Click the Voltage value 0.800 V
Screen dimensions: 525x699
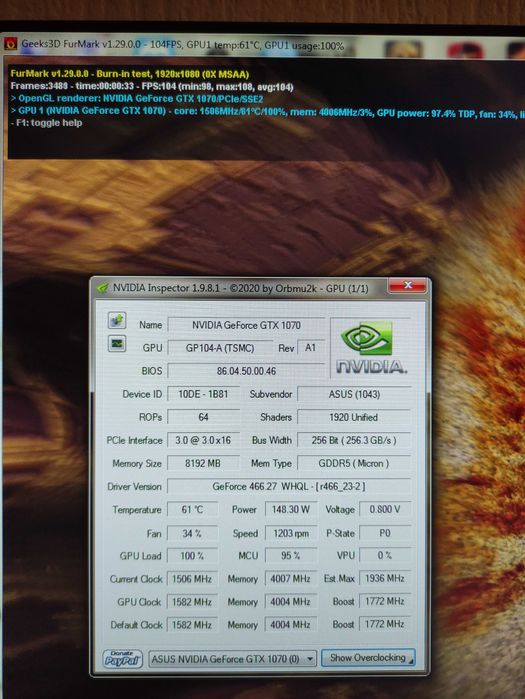click(385, 510)
